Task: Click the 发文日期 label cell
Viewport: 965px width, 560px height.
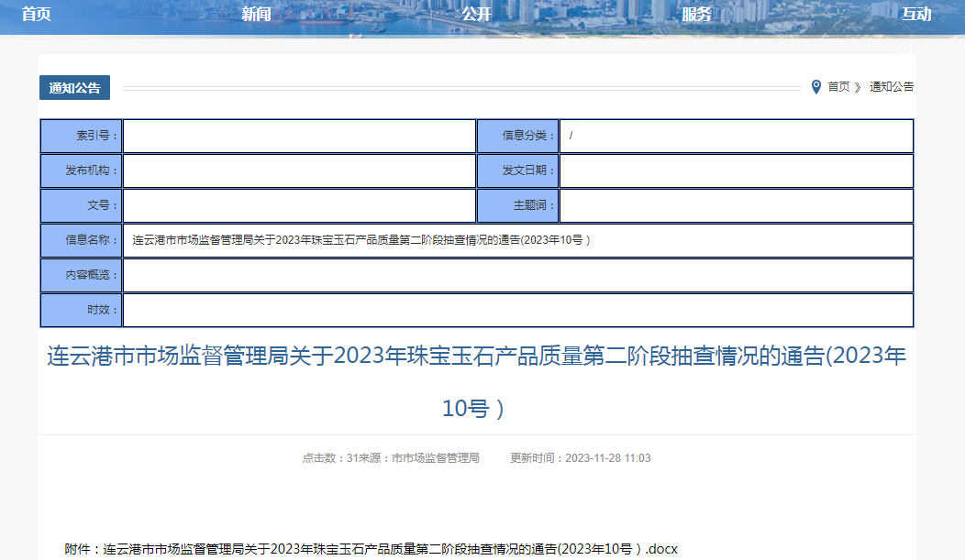Action: point(518,170)
